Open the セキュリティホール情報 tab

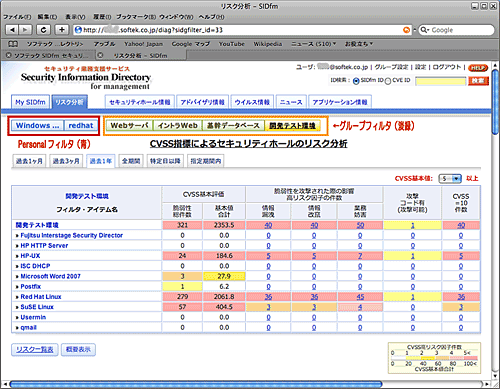coord(140,102)
